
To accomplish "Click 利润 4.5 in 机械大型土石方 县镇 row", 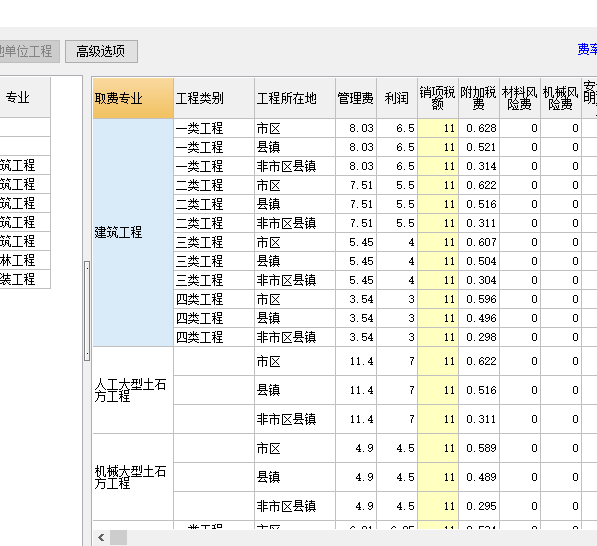I will [397, 477].
